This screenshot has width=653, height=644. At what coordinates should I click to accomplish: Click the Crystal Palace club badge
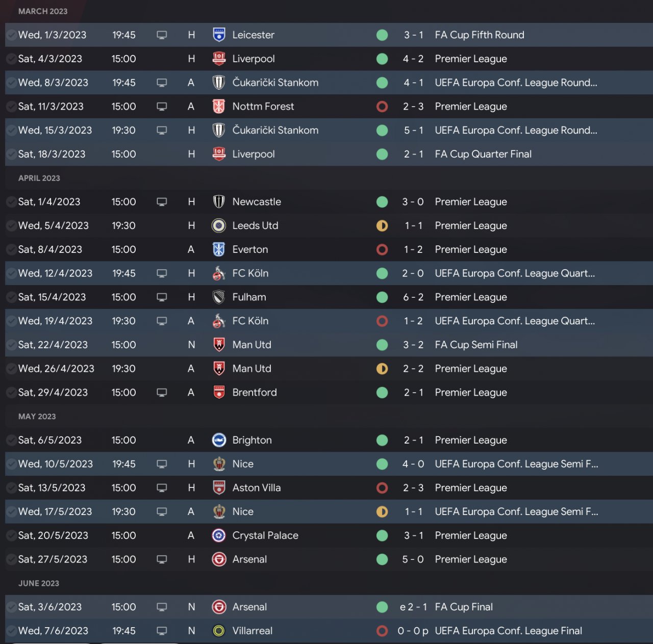point(219,535)
